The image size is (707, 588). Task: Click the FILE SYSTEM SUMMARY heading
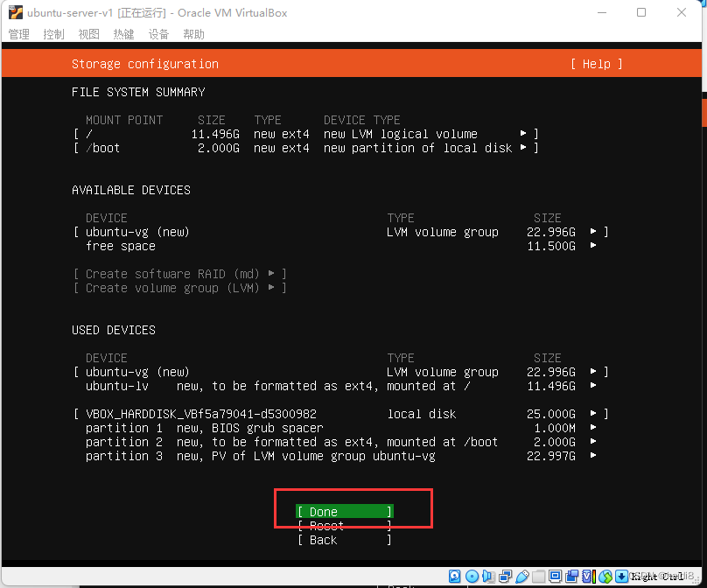tap(138, 92)
